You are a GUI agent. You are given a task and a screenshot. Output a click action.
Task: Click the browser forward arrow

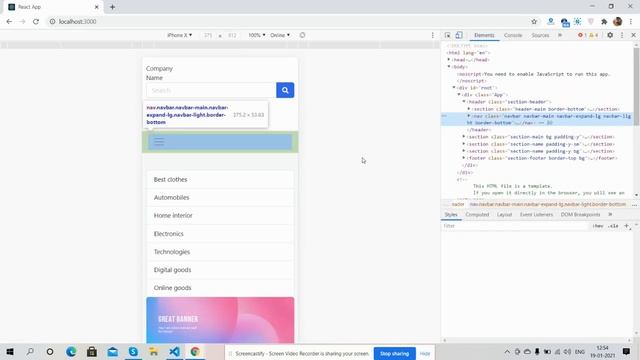pos(22,22)
